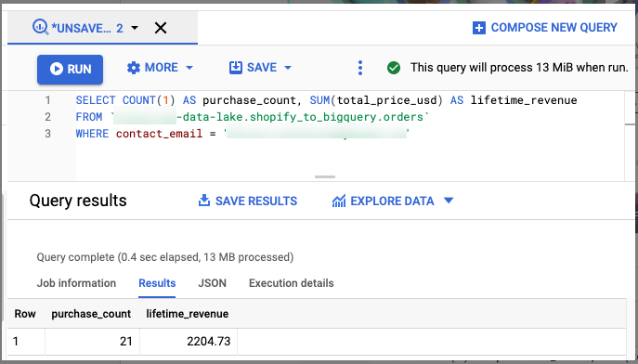Click the Row column header
The image size is (638, 364).
[25, 314]
